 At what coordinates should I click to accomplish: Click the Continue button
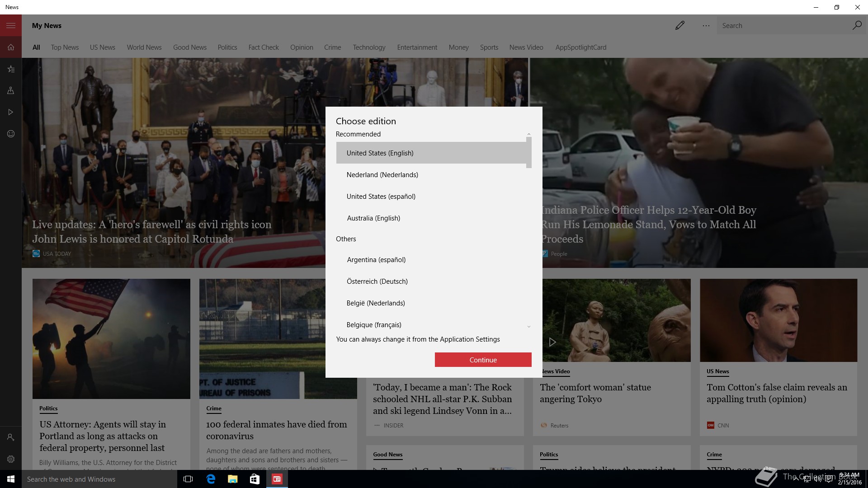coord(483,360)
